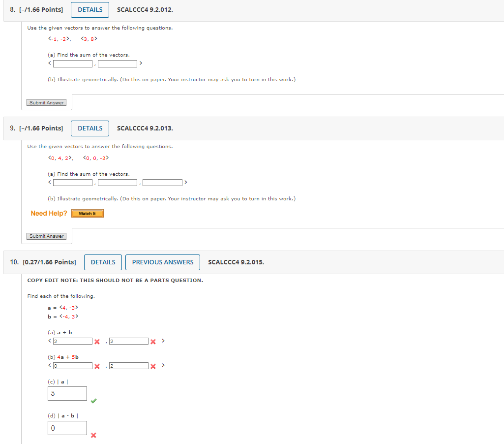Click the 'a = <4, -3>' definition

63,308
